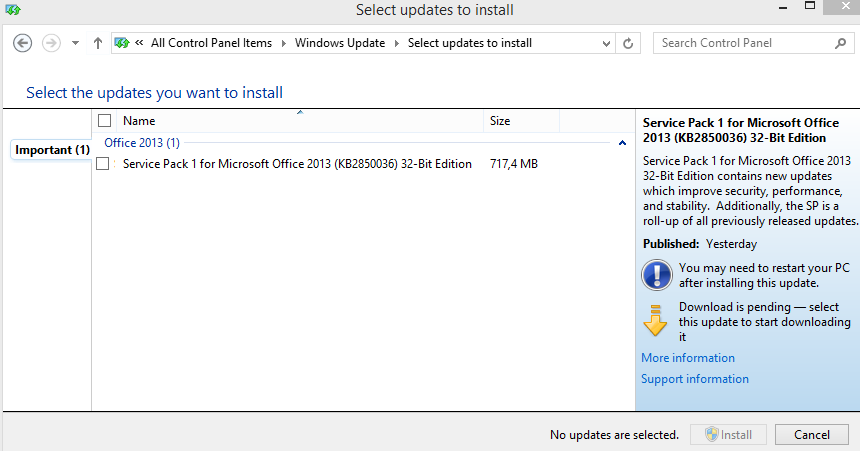The height and width of the screenshot is (451, 860).
Task: Click the search magnifier icon
Action: [839, 43]
